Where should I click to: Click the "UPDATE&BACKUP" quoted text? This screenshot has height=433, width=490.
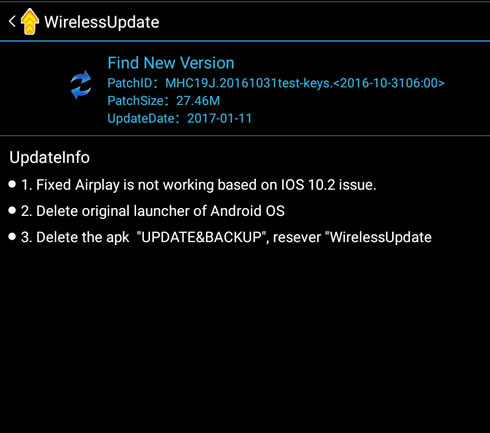[203, 237]
